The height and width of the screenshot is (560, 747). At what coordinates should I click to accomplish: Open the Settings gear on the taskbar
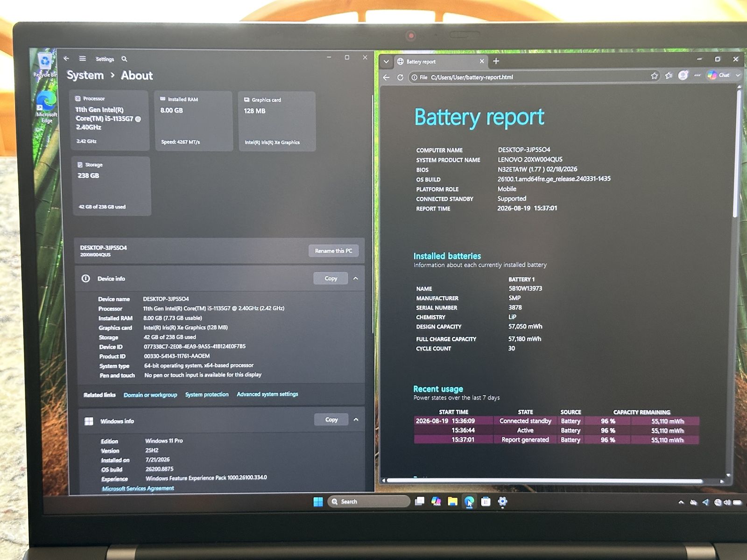(x=502, y=501)
